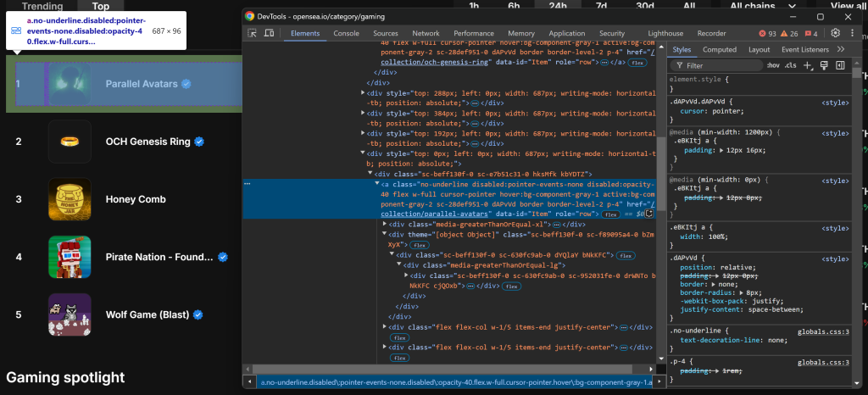The height and width of the screenshot is (395, 868).
Task: Open the Network tab
Action: tap(426, 33)
